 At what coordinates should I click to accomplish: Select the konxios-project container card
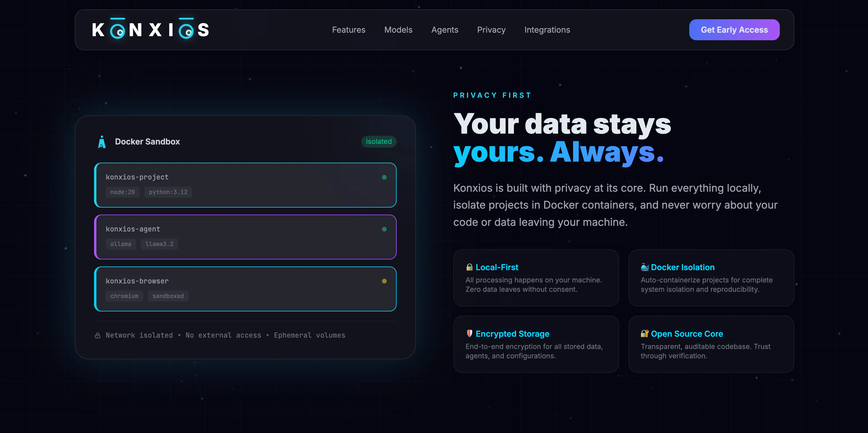pos(245,185)
